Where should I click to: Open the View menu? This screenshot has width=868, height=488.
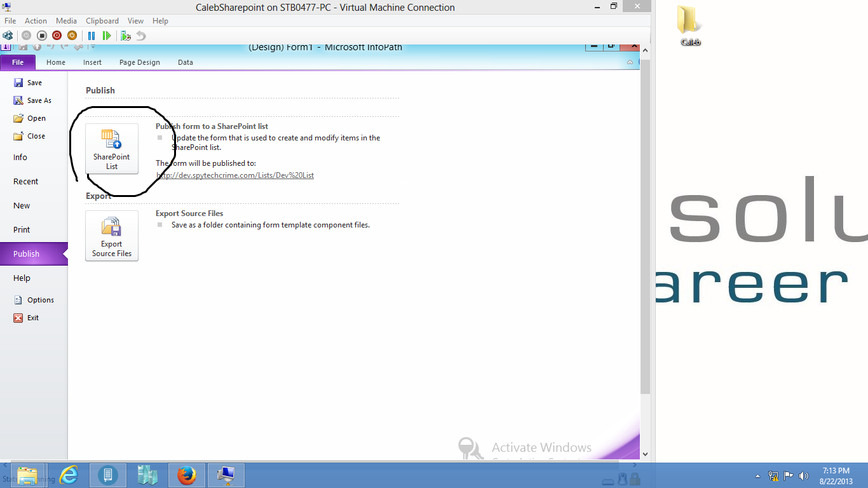point(135,21)
